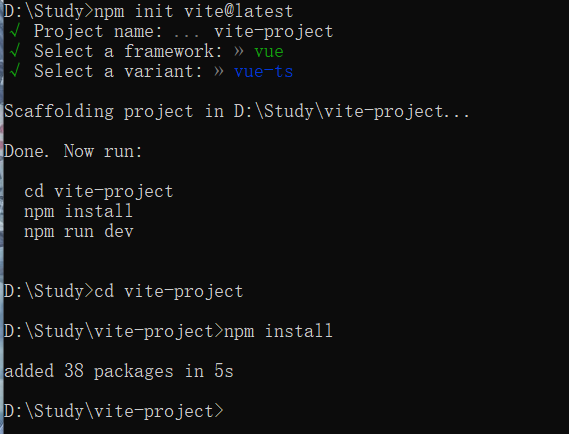Click the Scaffolding project path line
569x434 pixels.
237,111
